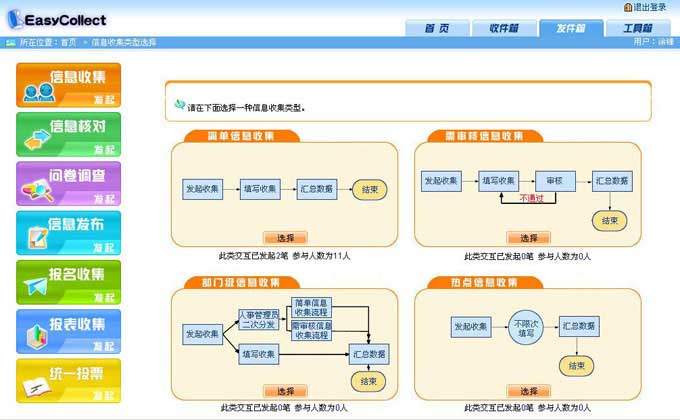The image size is (680, 420).
Task: Click 选择 under 部门级信息收集
Action: point(285,391)
